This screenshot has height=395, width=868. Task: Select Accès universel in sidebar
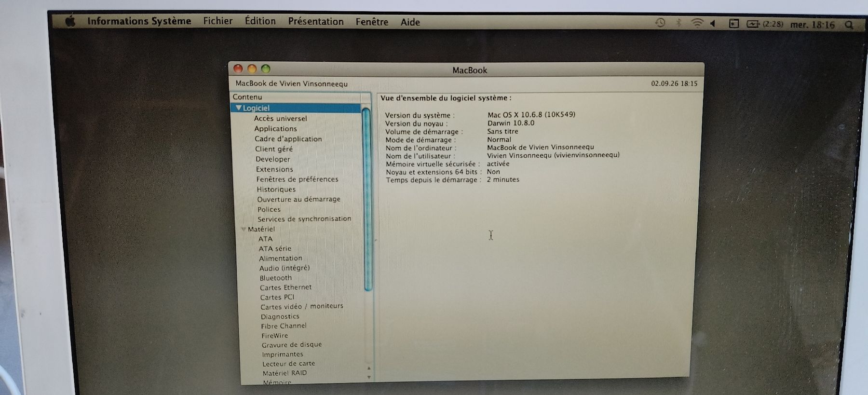tap(281, 119)
